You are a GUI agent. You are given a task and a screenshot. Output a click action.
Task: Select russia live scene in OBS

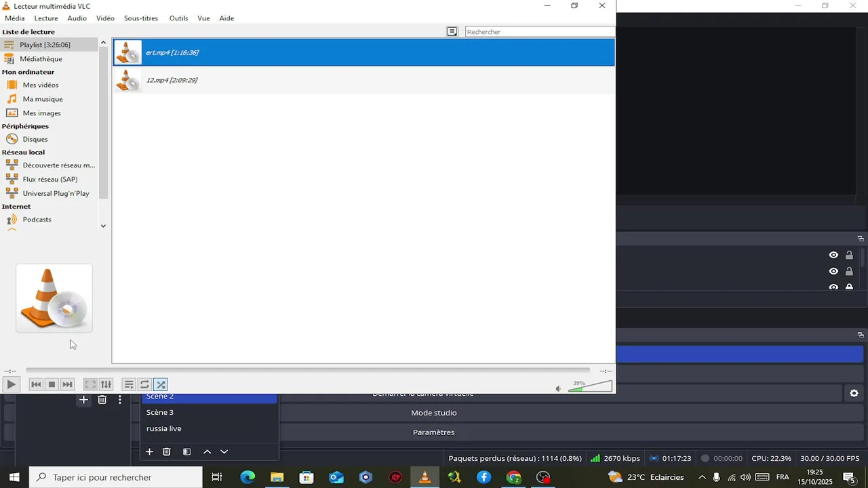point(210,428)
